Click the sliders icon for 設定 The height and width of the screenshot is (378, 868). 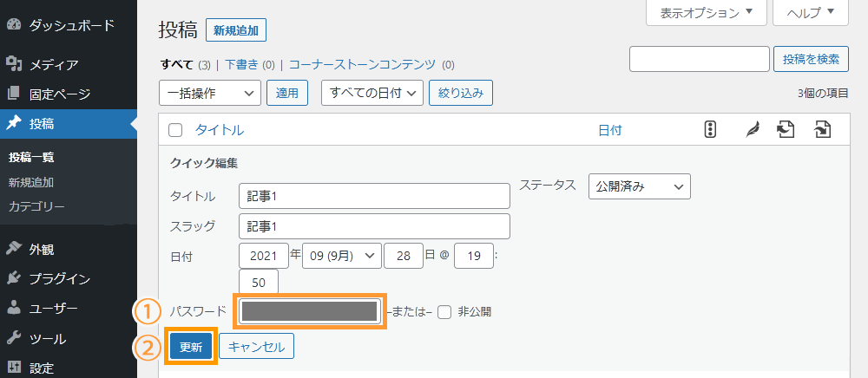click(14, 368)
